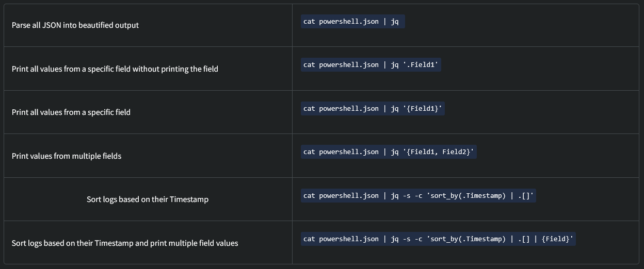644x269 pixels.
Task: Click the jq '{Field1}' command code block
Action: [373, 108]
